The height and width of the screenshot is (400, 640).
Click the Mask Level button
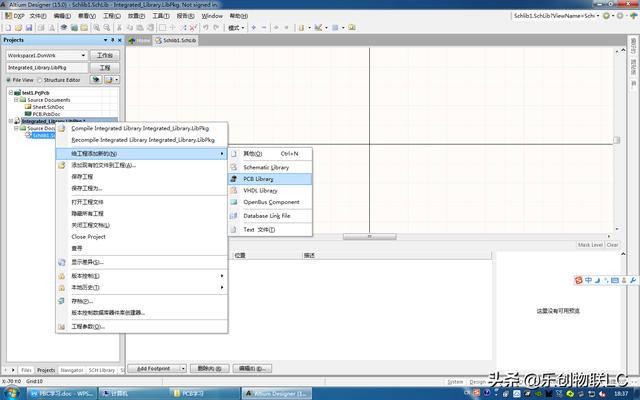[590, 245]
